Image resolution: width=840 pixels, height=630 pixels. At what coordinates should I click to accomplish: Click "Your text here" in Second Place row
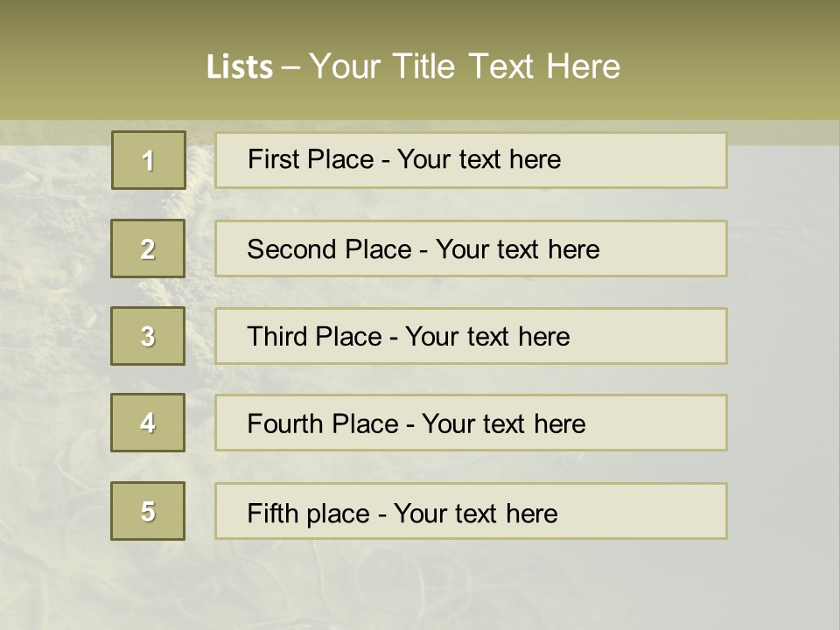517,249
